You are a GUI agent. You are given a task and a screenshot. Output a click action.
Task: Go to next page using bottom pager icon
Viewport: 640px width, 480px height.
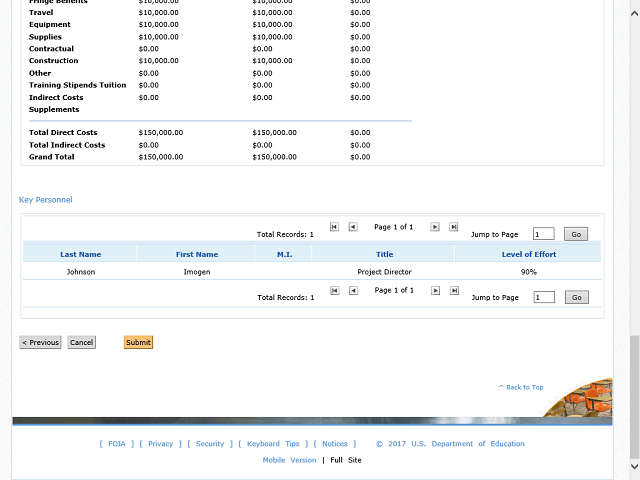(436, 290)
